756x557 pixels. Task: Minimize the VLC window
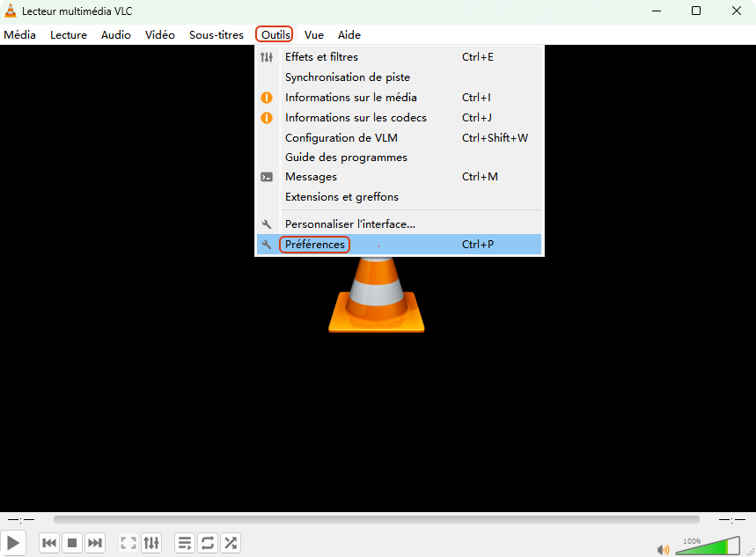point(657,11)
